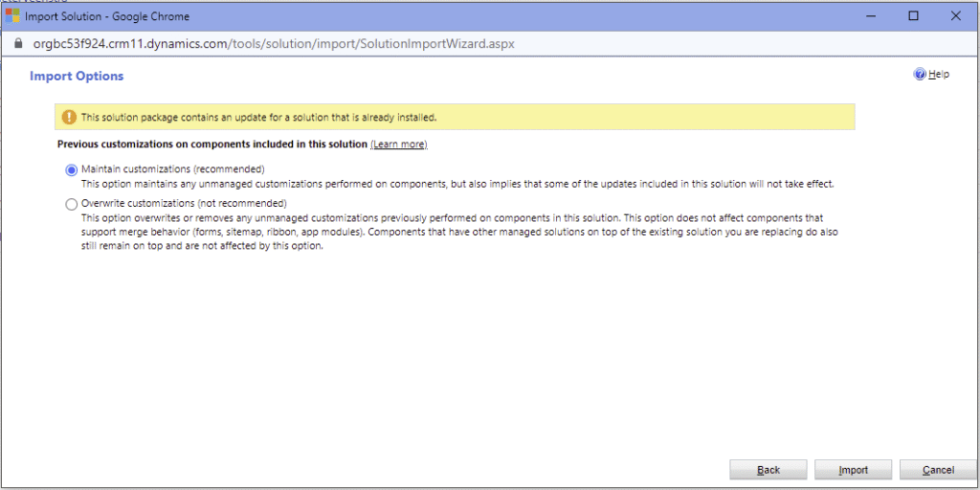Select Maintain customizations radio button

[71, 170]
